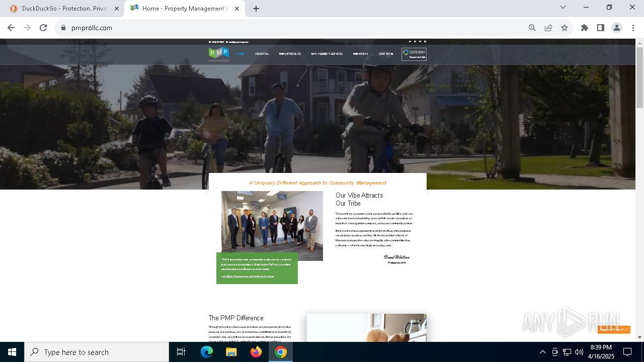644x362 pixels.
Task: Select the Chrome taskbar icon
Action: [281, 352]
